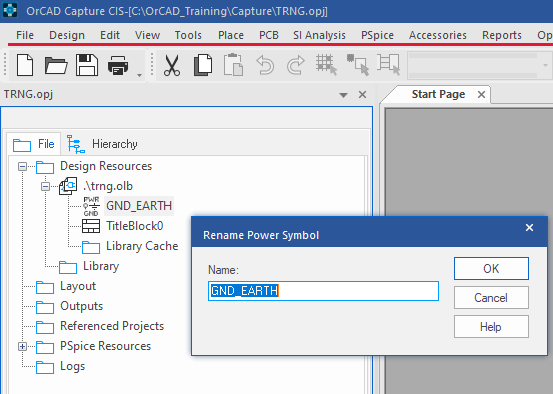Viewport: 553px width, 394px height.
Task: Click the Paste clipboard icon
Action: click(233, 65)
